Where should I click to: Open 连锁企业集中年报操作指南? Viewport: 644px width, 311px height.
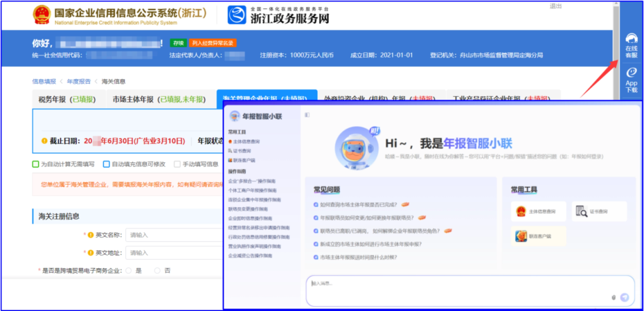coord(255,200)
